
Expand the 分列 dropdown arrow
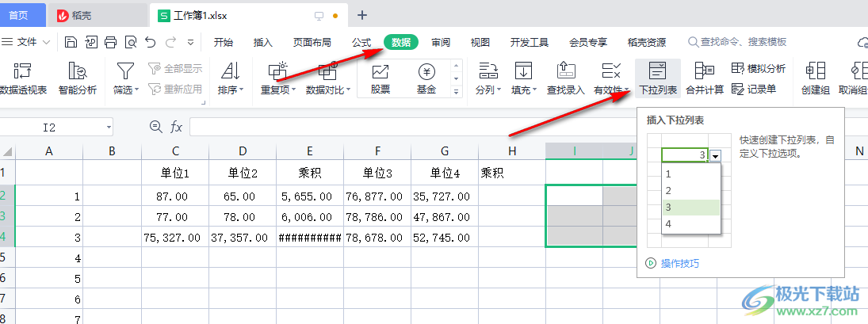click(x=499, y=90)
